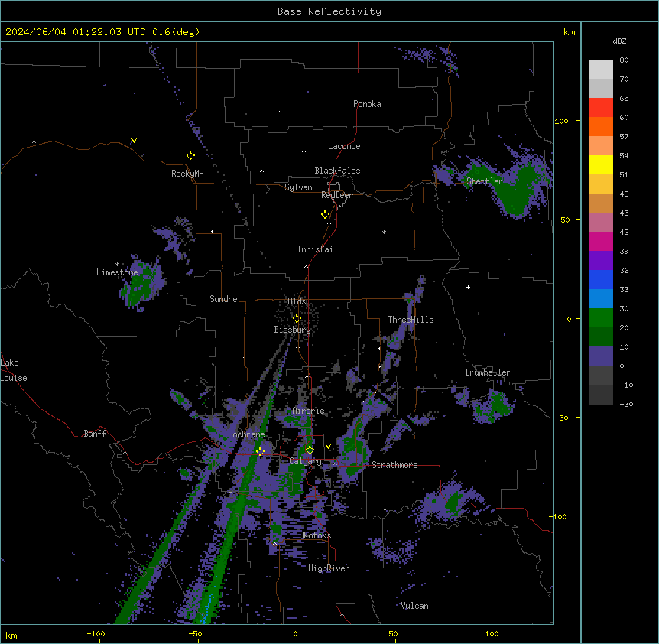Click the -50 tick on the bottom x-axis

click(x=195, y=634)
